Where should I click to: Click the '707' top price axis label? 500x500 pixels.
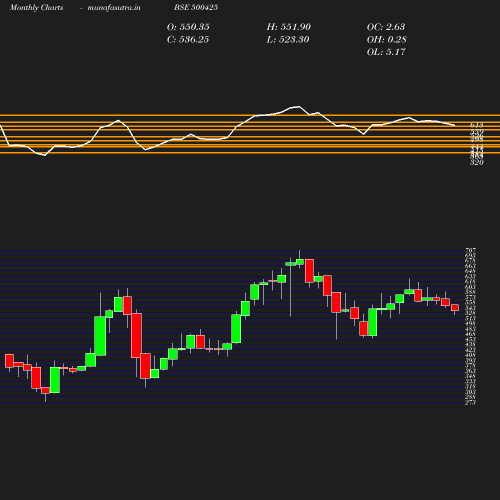click(x=471, y=250)
